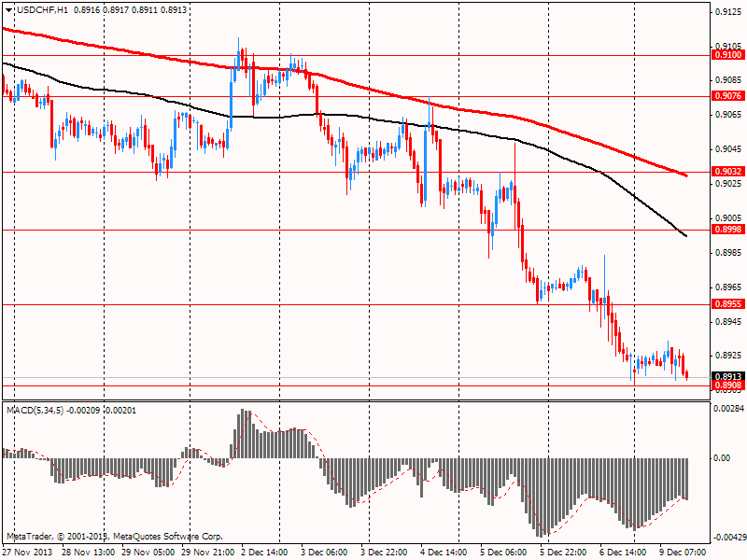Click the -0.00429 MACD scale value

[729, 538]
